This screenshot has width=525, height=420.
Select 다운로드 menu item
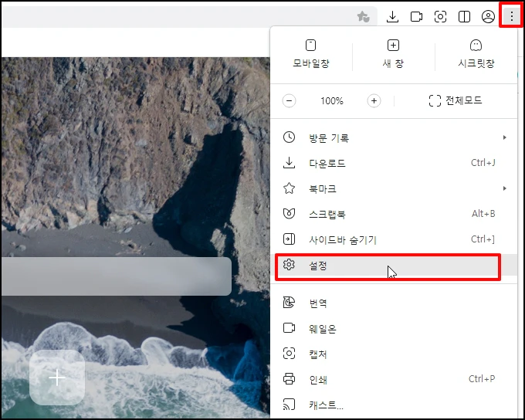(x=394, y=163)
